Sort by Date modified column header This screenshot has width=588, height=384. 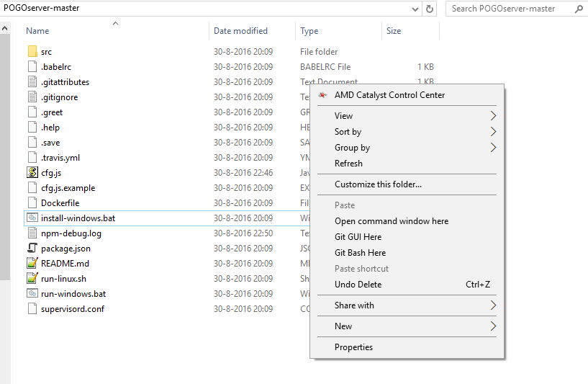coord(240,31)
